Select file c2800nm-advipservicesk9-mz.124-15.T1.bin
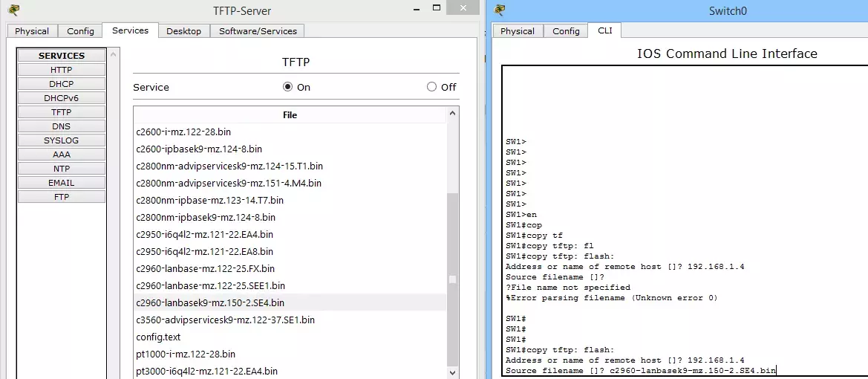 click(290, 166)
